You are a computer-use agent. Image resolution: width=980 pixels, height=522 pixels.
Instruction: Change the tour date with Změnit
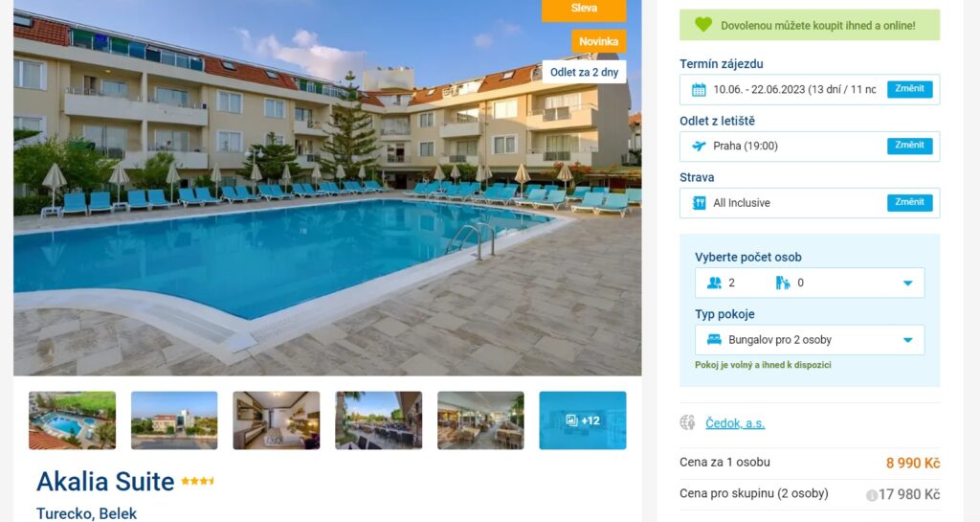point(909,89)
